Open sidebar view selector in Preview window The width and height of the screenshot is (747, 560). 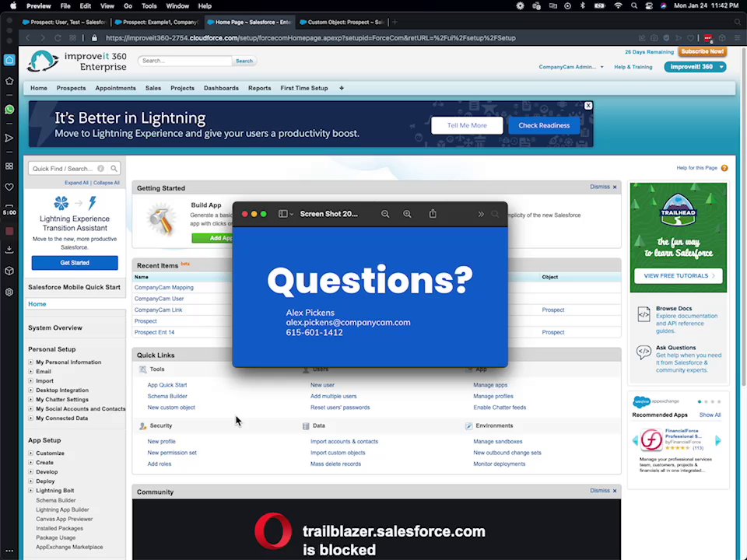(x=286, y=215)
